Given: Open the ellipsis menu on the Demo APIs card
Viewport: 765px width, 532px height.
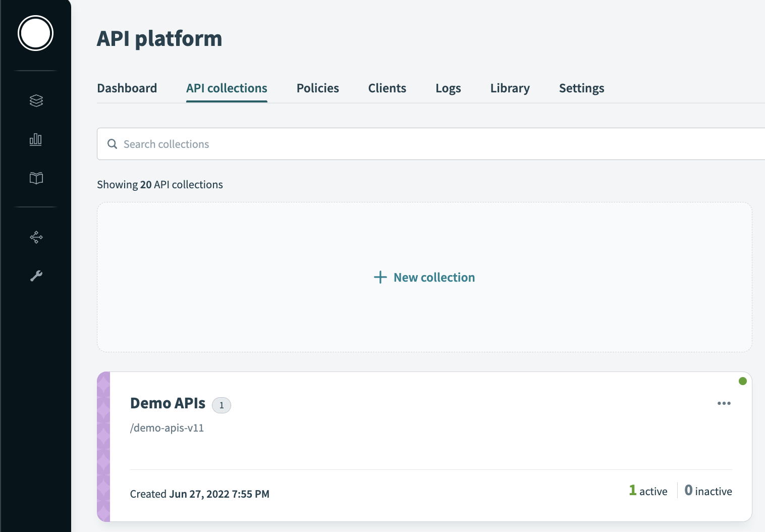Looking at the screenshot, I should (724, 403).
